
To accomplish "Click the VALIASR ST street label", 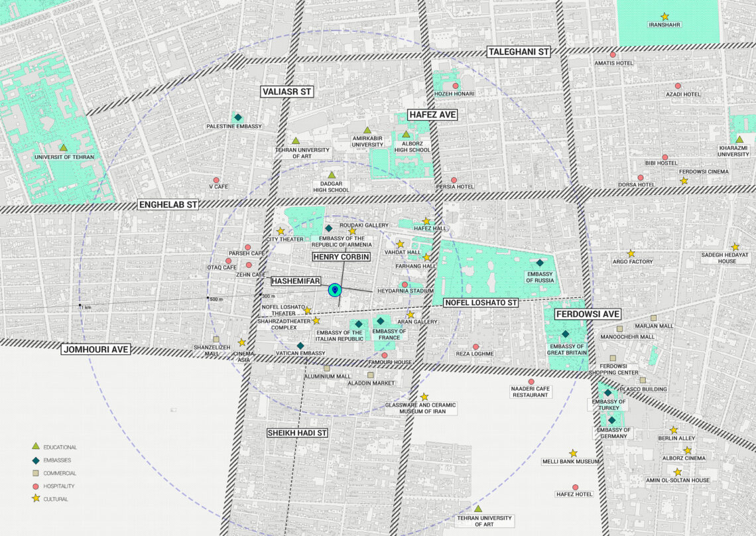I will 286,92.
